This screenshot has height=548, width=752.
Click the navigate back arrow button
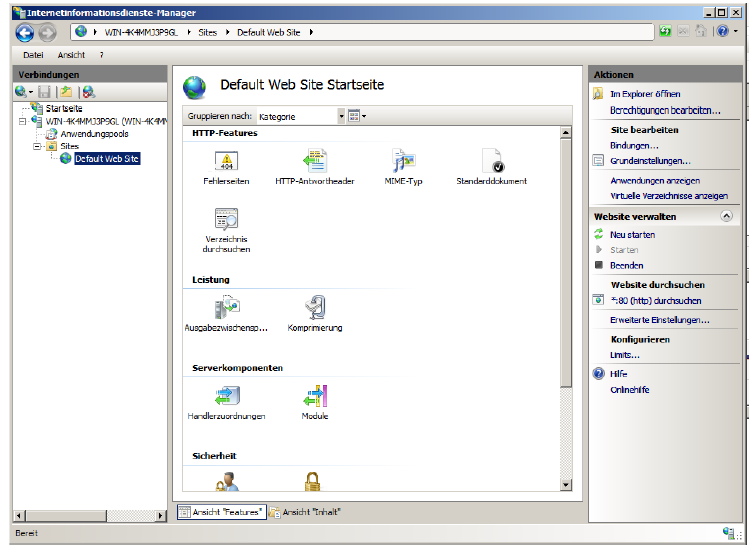(x=24, y=32)
